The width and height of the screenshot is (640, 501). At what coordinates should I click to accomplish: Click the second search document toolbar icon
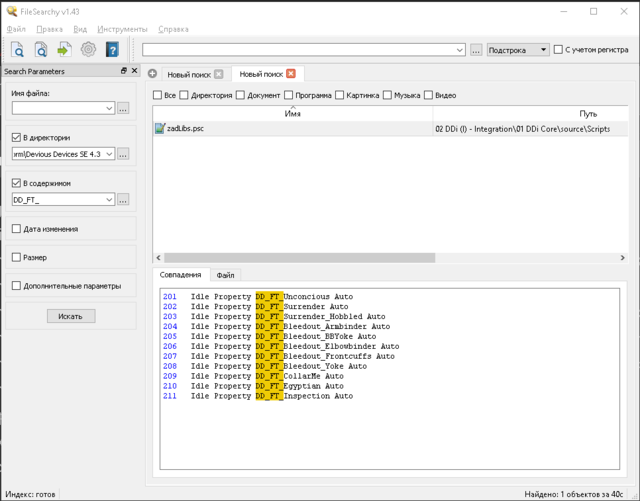tap(41, 49)
